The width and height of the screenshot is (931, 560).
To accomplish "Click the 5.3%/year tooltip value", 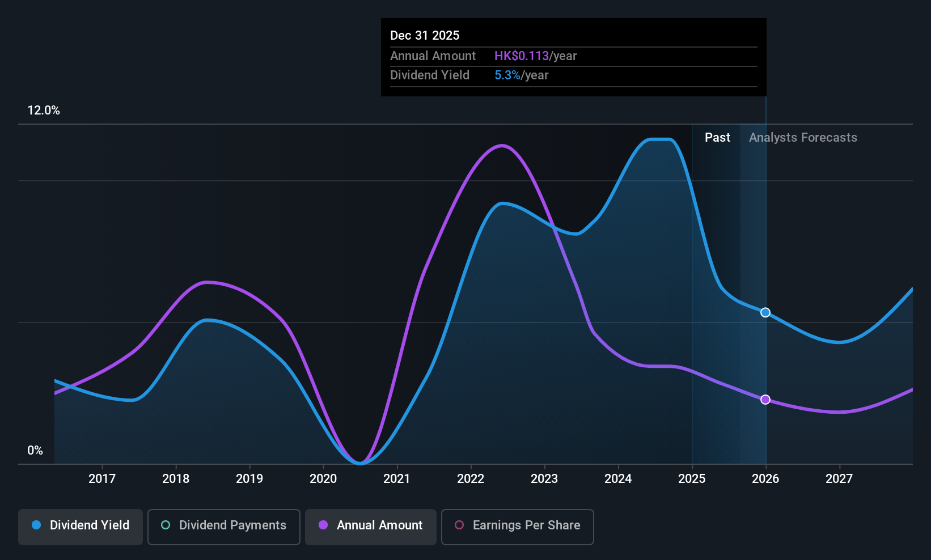I will (521, 75).
